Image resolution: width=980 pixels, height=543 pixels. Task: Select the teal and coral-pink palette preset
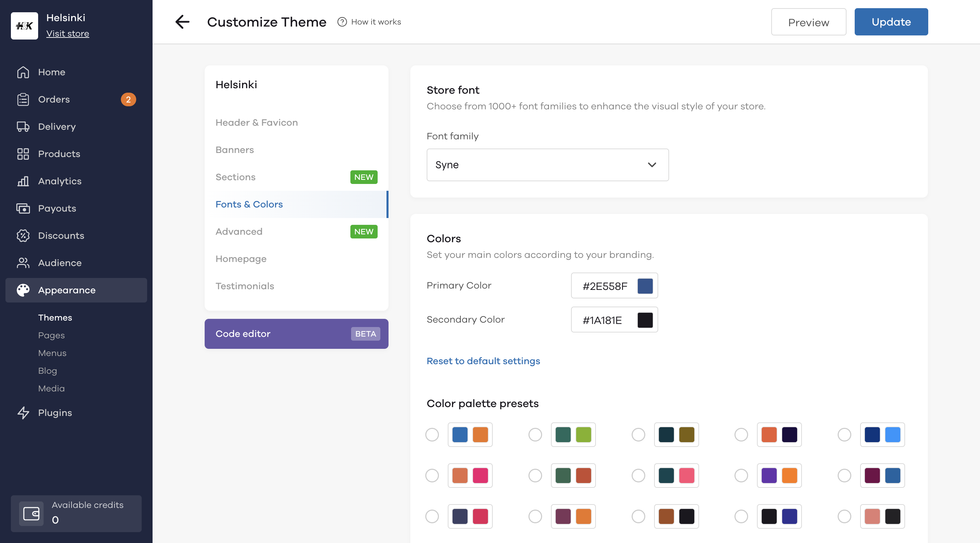[638, 475]
